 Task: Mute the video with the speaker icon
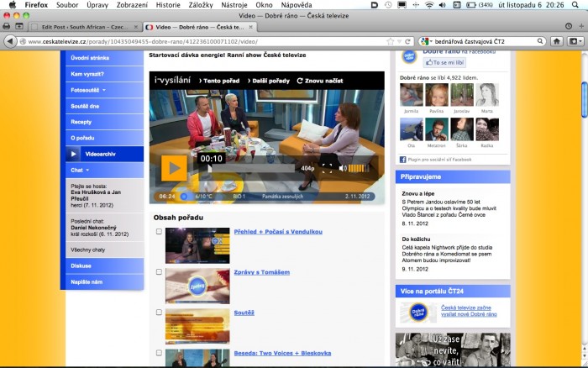pos(343,168)
